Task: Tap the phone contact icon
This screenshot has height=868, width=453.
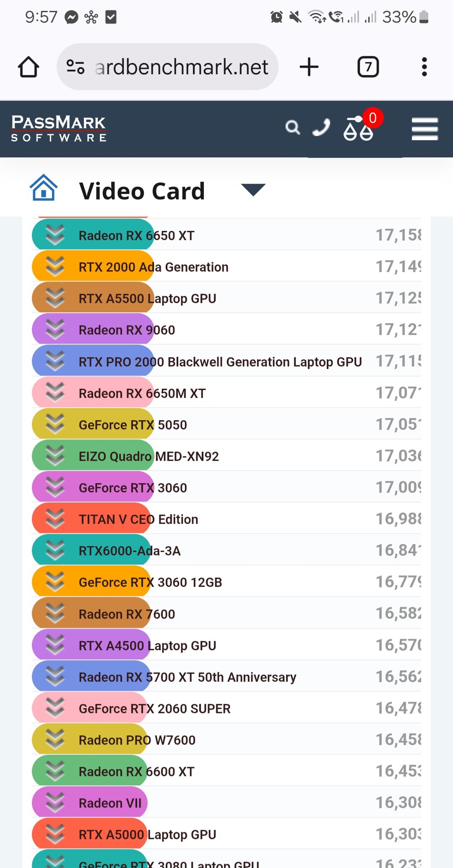Action: [321, 128]
